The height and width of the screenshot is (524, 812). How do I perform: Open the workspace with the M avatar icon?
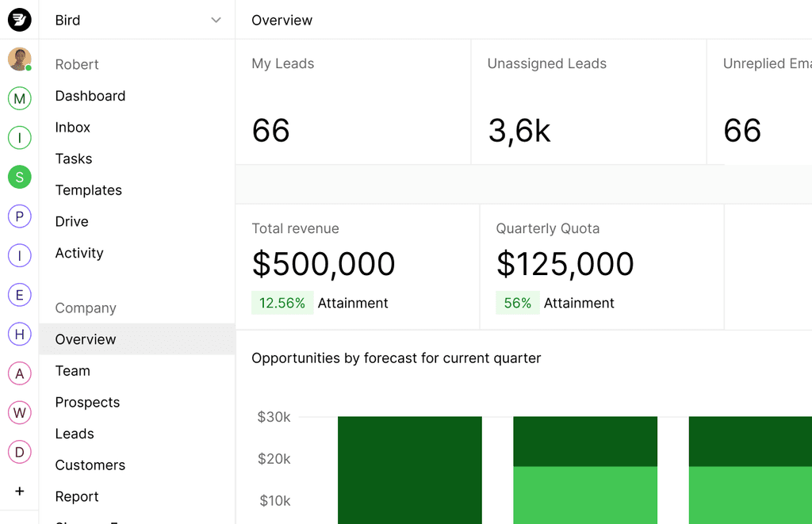click(19, 98)
